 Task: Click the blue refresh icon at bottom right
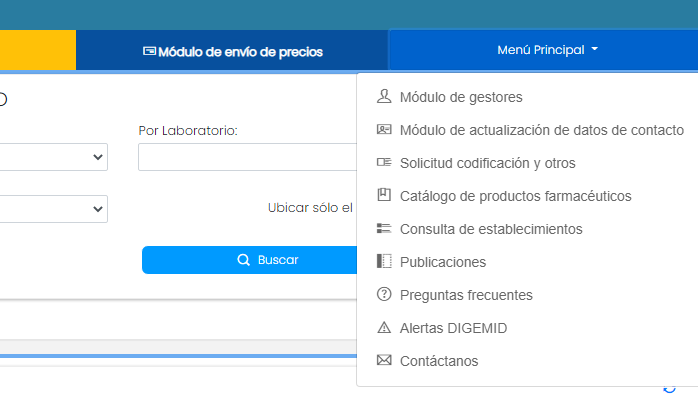tap(670, 389)
